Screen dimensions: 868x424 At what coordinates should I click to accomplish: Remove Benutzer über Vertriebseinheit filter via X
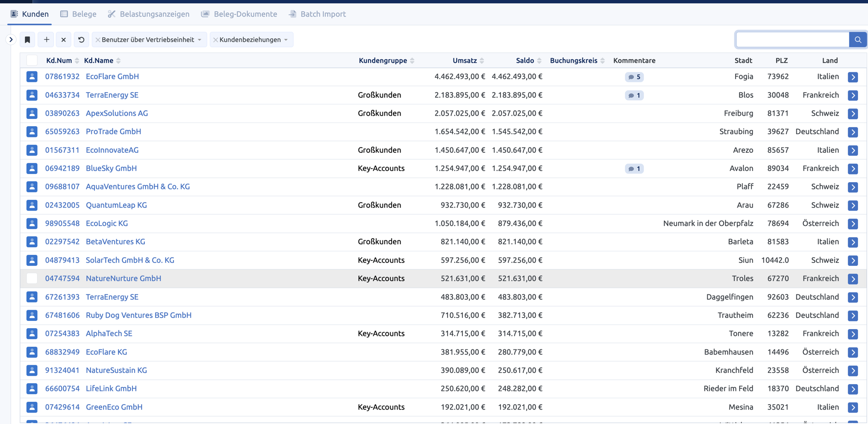click(98, 40)
